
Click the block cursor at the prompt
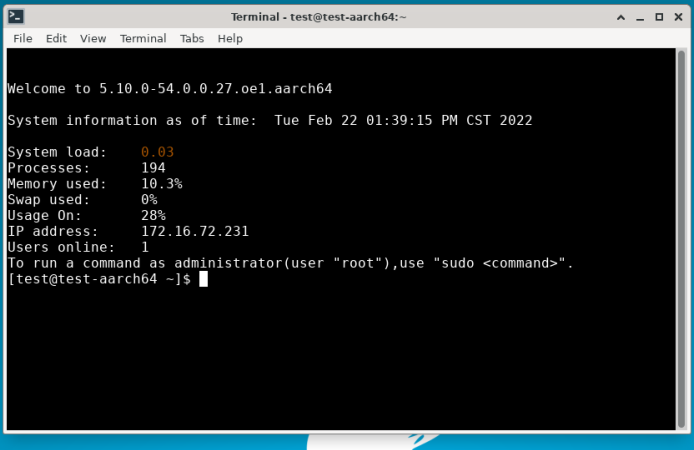(203, 279)
